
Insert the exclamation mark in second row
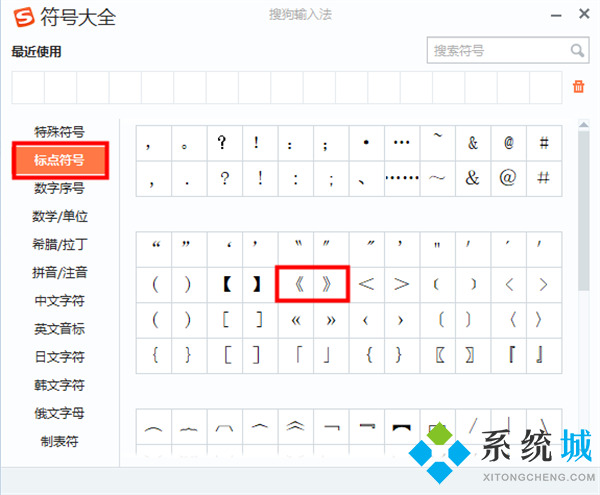tap(260, 179)
